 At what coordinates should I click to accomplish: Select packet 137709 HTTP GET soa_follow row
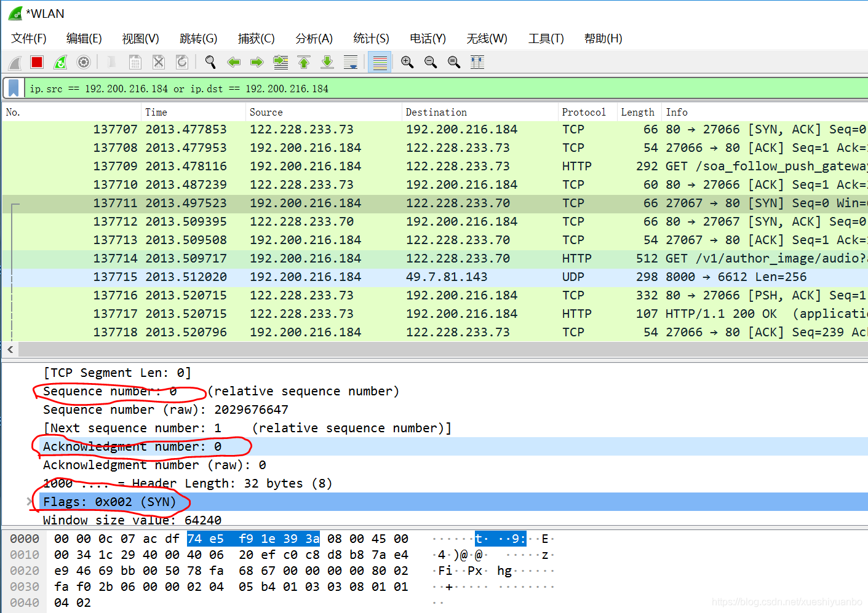click(435, 166)
